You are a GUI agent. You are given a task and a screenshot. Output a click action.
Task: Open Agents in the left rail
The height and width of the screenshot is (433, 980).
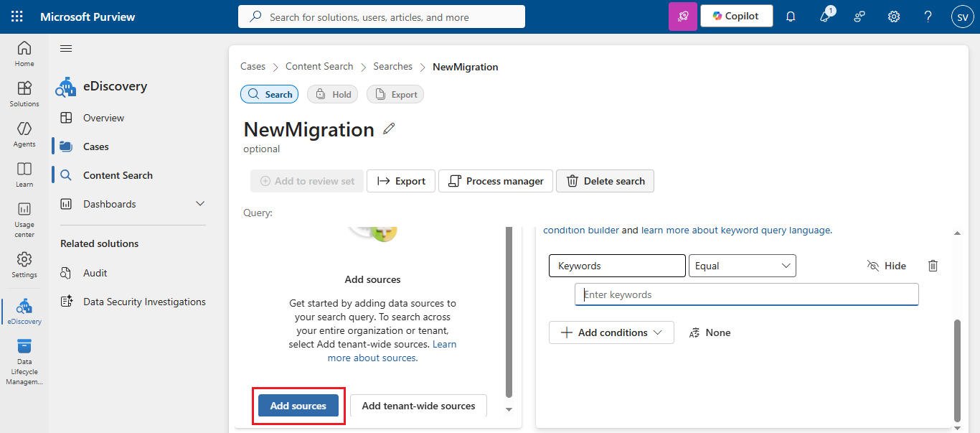coord(24,134)
